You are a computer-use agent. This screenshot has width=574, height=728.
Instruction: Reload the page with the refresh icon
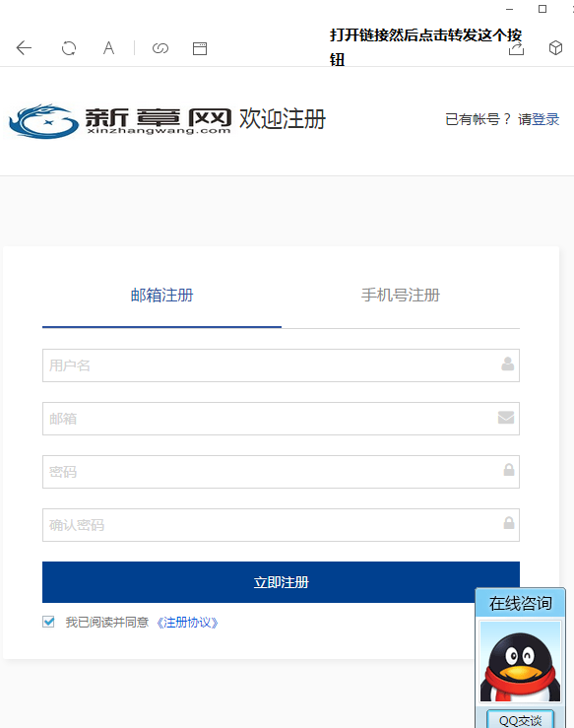click(x=69, y=48)
